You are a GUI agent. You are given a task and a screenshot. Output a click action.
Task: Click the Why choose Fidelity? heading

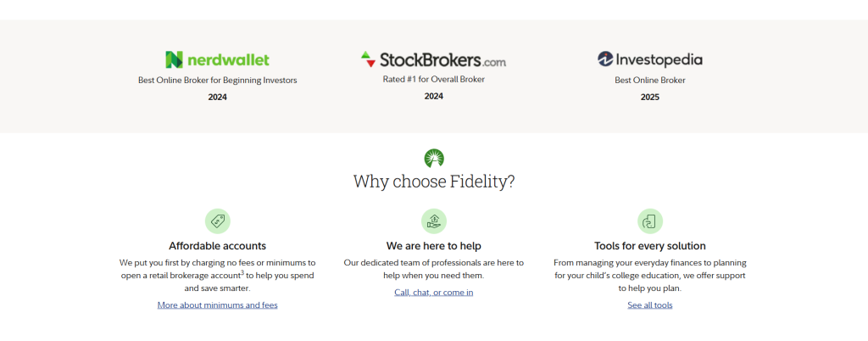point(434,182)
